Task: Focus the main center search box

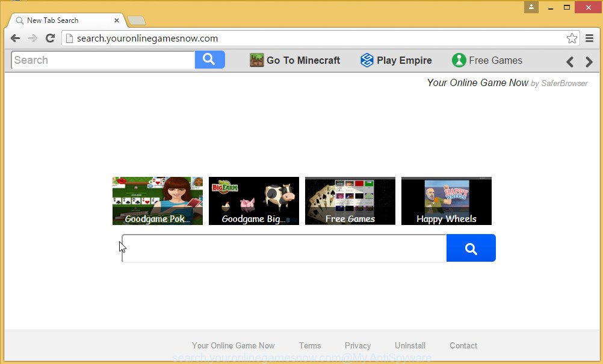Action: tap(284, 248)
